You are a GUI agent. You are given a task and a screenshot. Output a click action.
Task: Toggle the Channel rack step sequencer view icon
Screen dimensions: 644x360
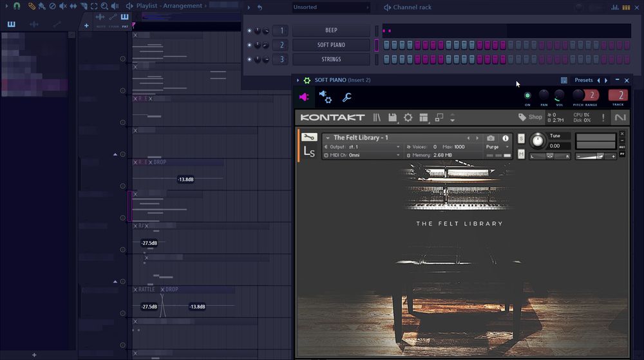click(626, 7)
